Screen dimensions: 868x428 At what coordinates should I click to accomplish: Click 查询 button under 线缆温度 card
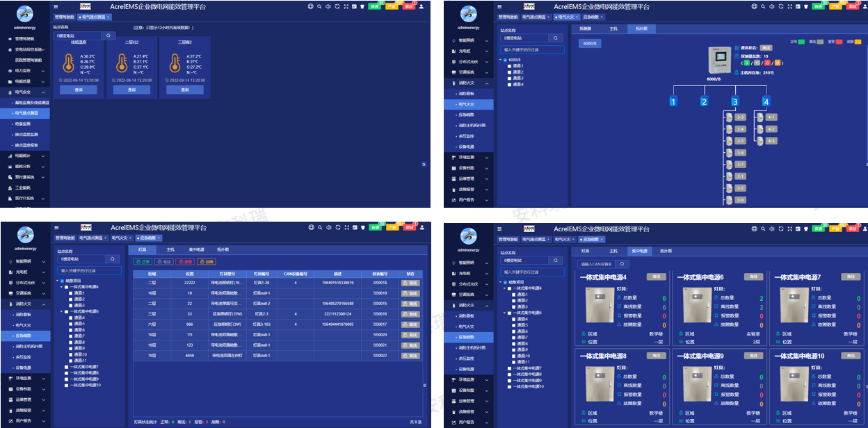coord(79,90)
